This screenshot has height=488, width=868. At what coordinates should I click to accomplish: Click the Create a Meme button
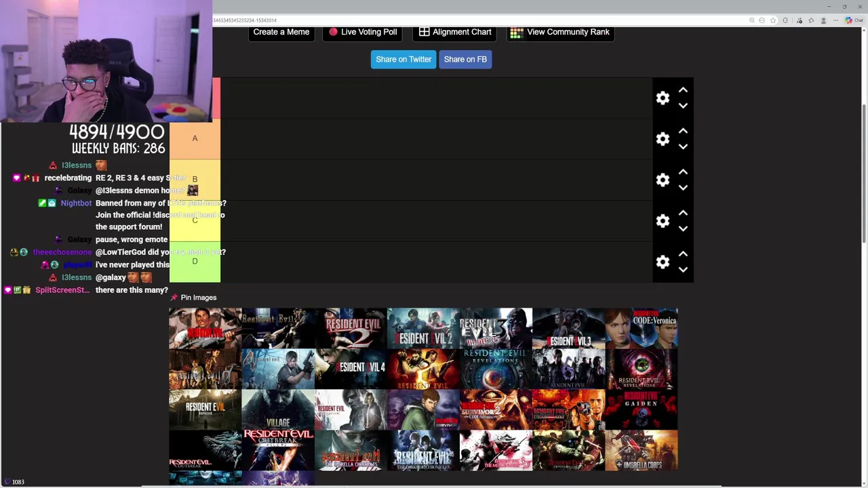[281, 32]
